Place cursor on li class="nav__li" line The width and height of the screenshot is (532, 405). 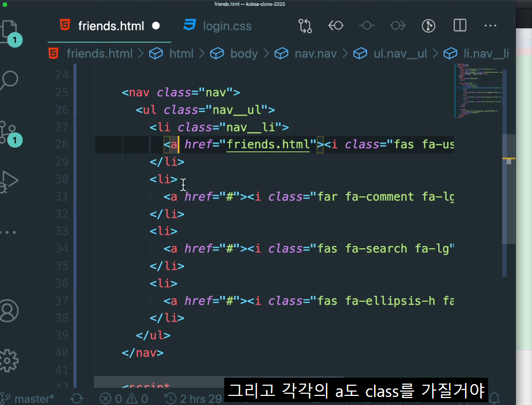coord(219,127)
